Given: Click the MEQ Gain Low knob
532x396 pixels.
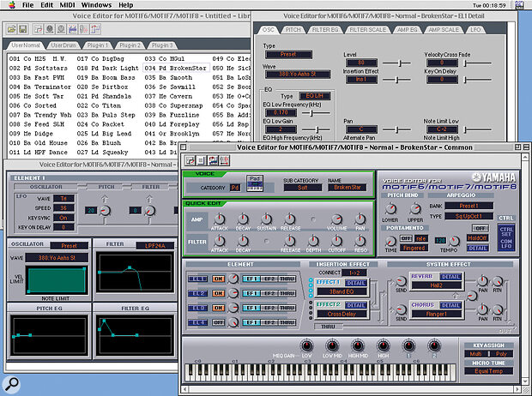Looking at the screenshot, I should click(x=306, y=345).
